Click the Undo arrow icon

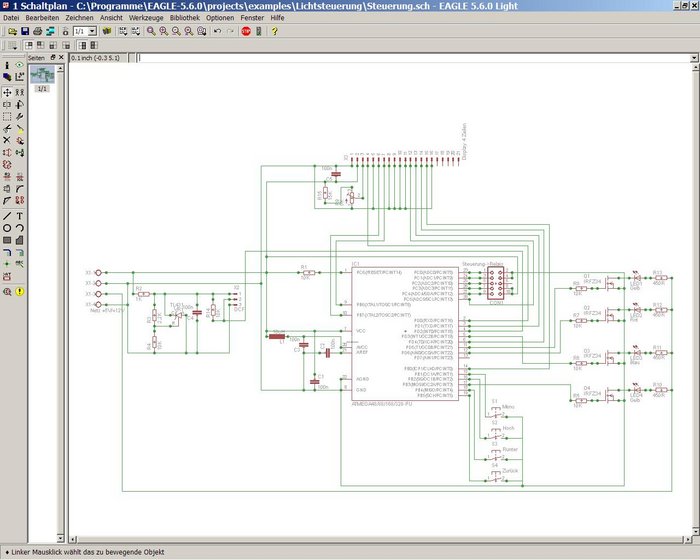[x=217, y=31]
